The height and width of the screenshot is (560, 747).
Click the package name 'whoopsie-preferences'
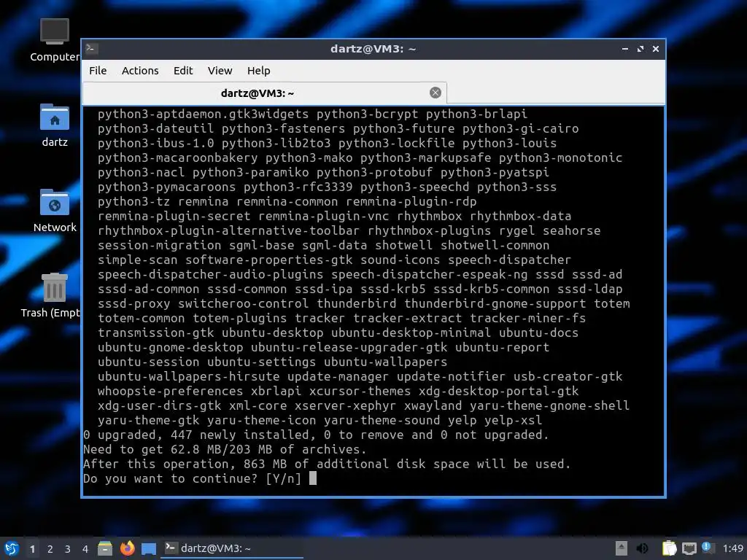[x=171, y=391]
